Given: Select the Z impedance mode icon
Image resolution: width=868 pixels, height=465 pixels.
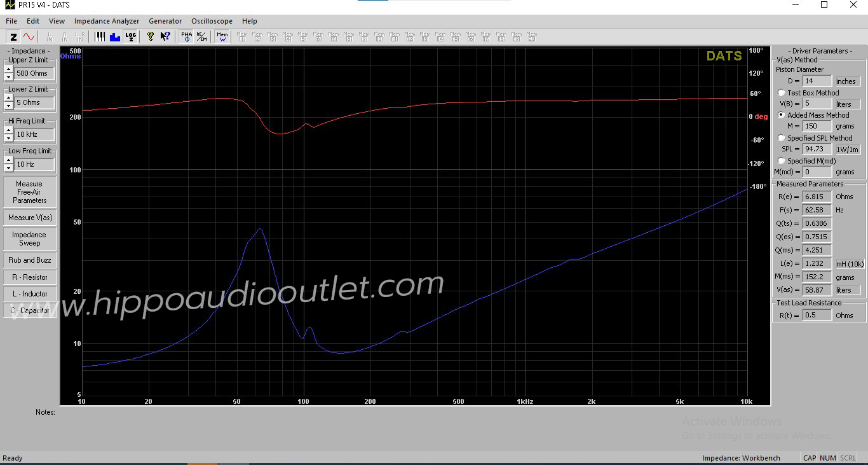Looking at the screenshot, I should click(x=13, y=37).
